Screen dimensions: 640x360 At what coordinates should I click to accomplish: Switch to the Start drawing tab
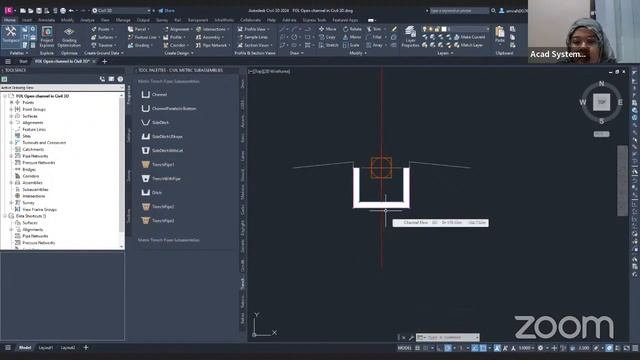point(23,61)
